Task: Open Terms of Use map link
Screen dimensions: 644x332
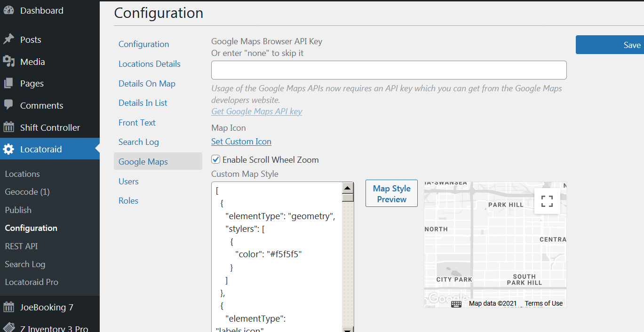Action: (544, 303)
